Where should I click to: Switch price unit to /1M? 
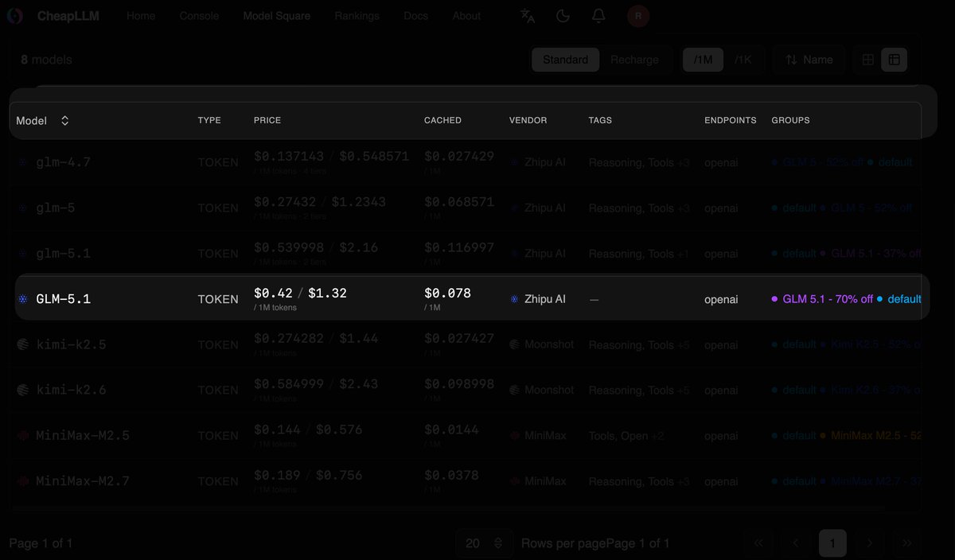click(x=704, y=60)
